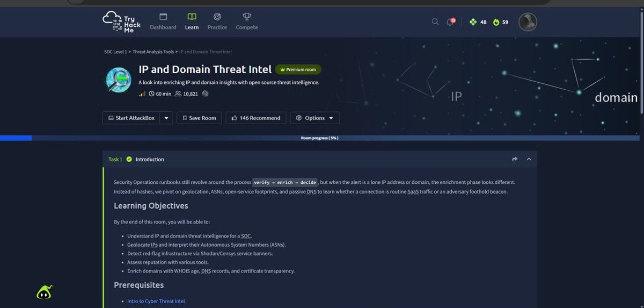The image size is (644, 308).
Task: Click the difficulty bars icon
Action: coord(142,94)
